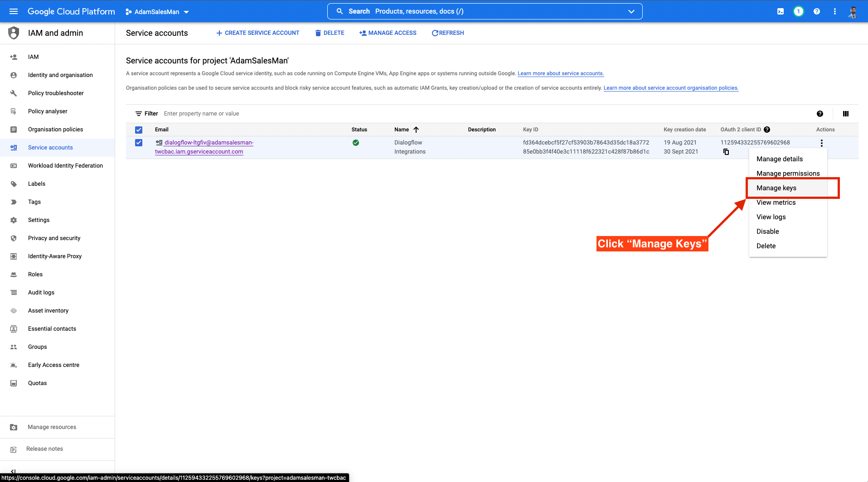Copy the OAuth 2 client ID
This screenshot has width=868, height=482.
(x=726, y=152)
